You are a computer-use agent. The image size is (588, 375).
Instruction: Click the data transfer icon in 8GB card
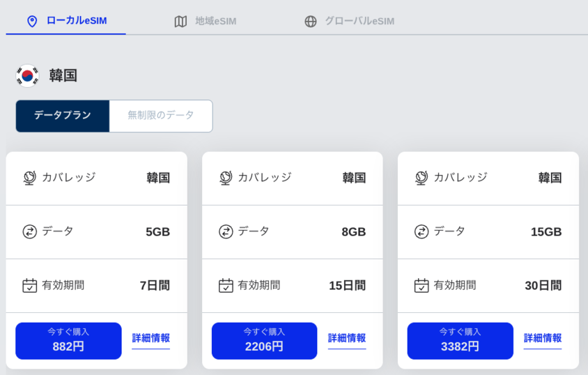click(x=226, y=231)
